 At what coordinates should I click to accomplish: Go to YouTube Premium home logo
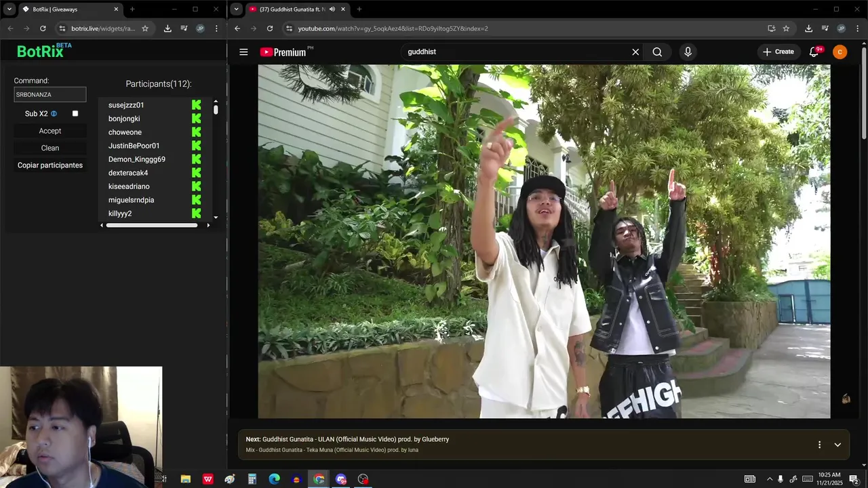click(283, 52)
